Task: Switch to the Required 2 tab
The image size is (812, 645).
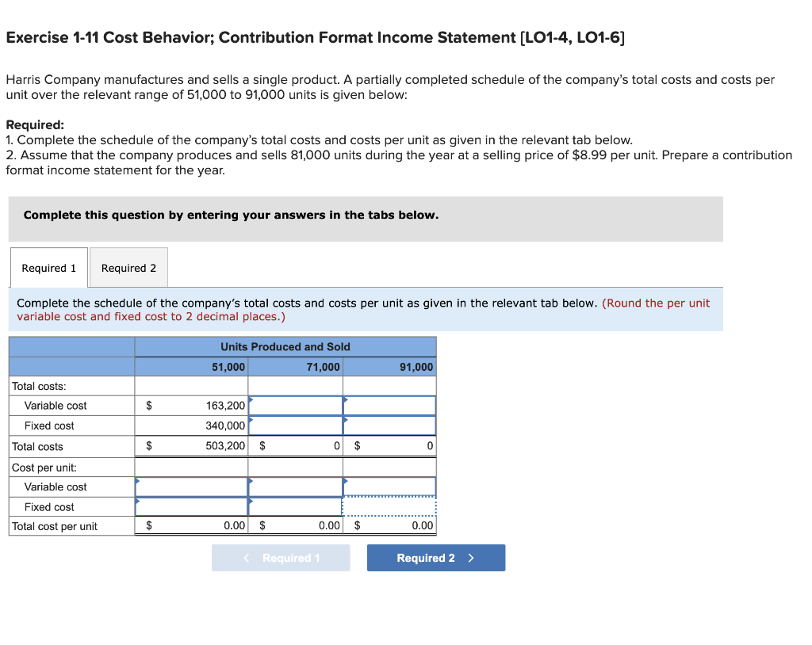Action: tap(128, 267)
